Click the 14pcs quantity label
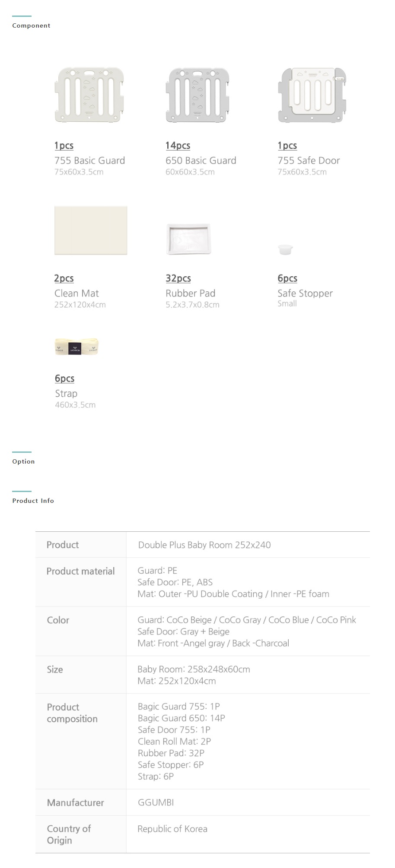Viewport: 395px width, 868px height. tap(178, 145)
